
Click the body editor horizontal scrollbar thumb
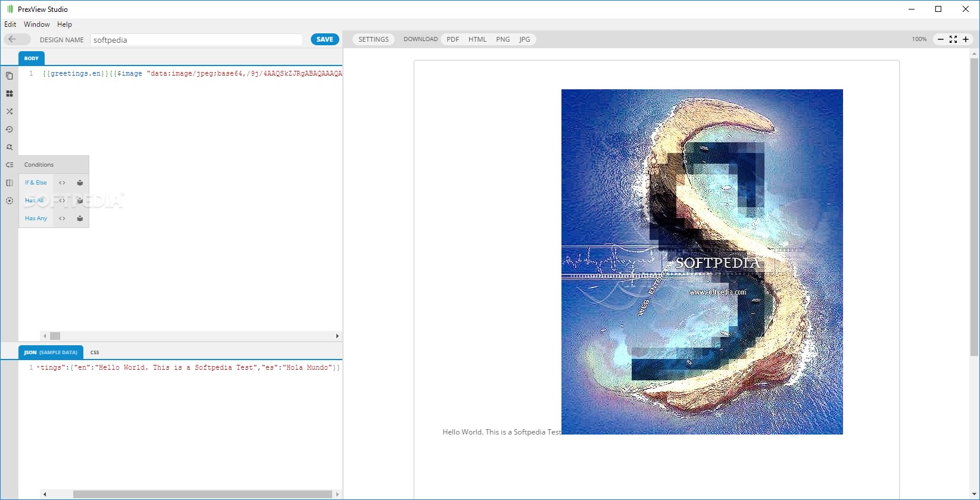[55, 336]
